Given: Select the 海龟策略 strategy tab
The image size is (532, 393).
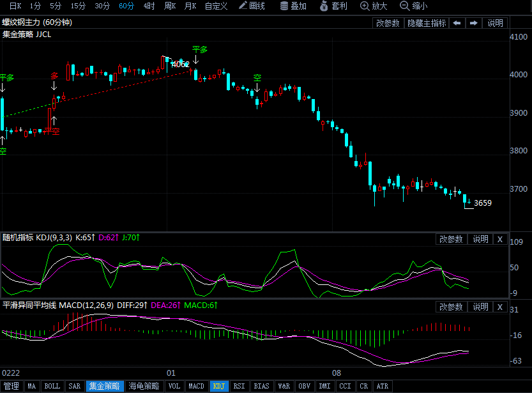Looking at the screenshot, I should coord(144,386).
